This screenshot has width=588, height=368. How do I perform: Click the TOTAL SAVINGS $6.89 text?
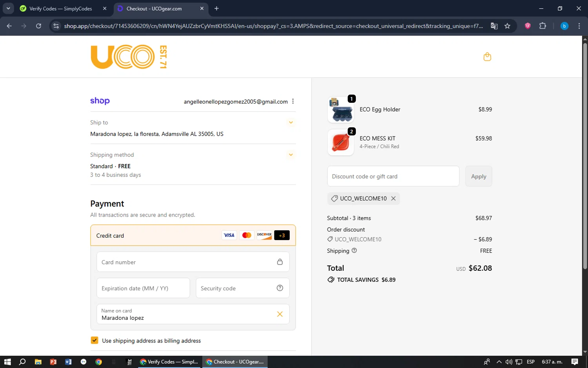click(x=367, y=280)
